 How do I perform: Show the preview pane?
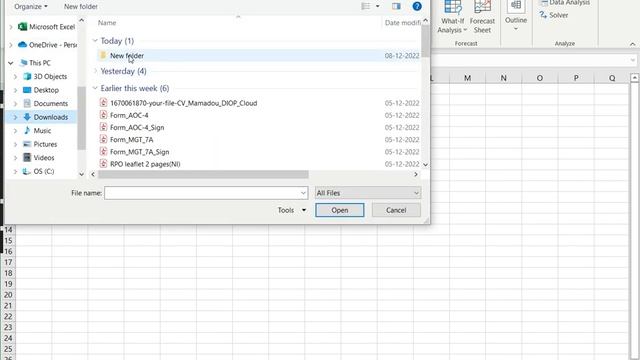(396, 6)
